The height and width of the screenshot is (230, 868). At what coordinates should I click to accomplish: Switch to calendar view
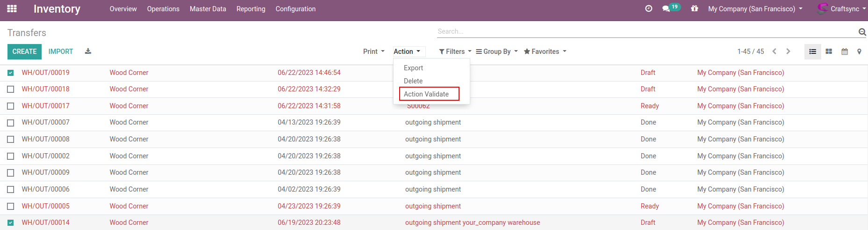(845, 52)
